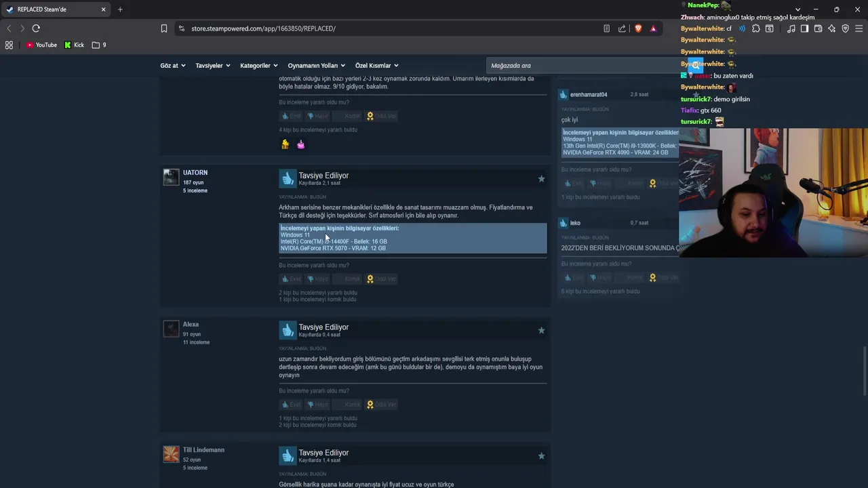Open Brave Shields lion icon

pos(638,28)
